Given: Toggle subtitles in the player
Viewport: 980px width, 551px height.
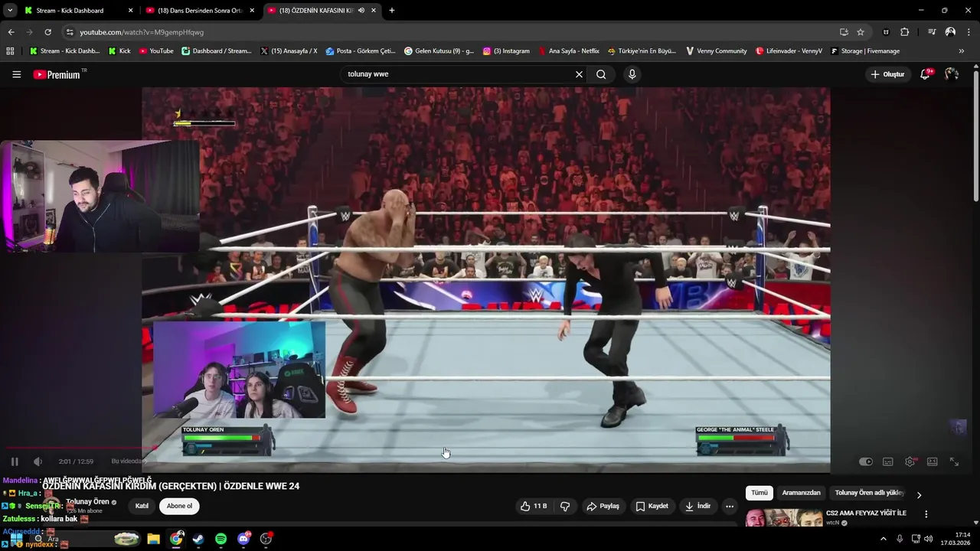Looking at the screenshot, I should [x=888, y=461].
